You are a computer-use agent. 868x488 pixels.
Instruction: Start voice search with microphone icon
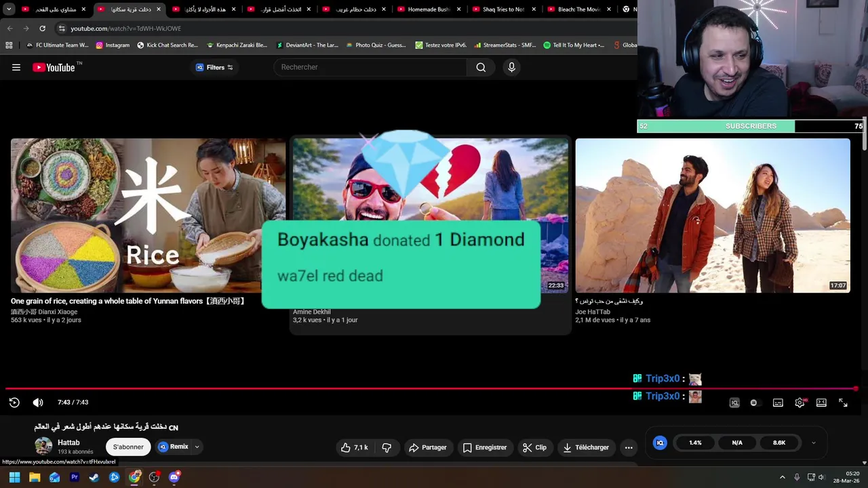511,67
